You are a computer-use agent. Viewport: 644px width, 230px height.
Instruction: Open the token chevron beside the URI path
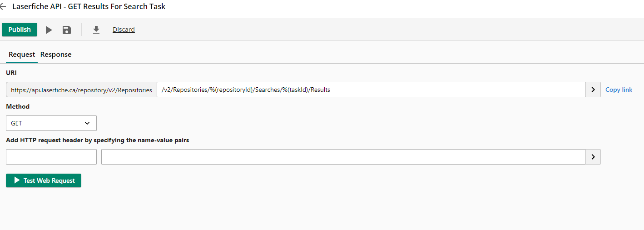[593, 90]
